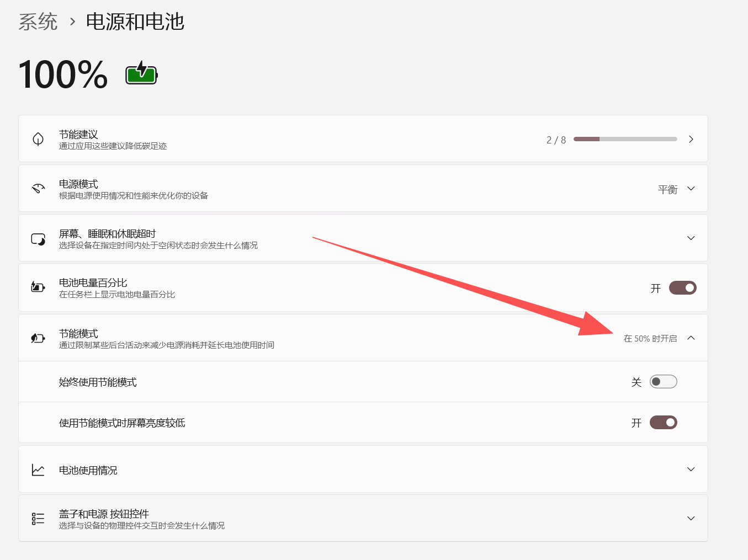Collapse the 节能模式 section chevron
The height and width of the screenshot is (560, 748).
pyautogui.click(x=691, y=338)
